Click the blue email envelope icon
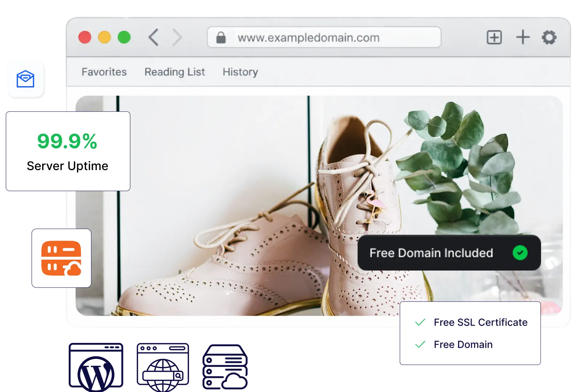 coord(25,79)
